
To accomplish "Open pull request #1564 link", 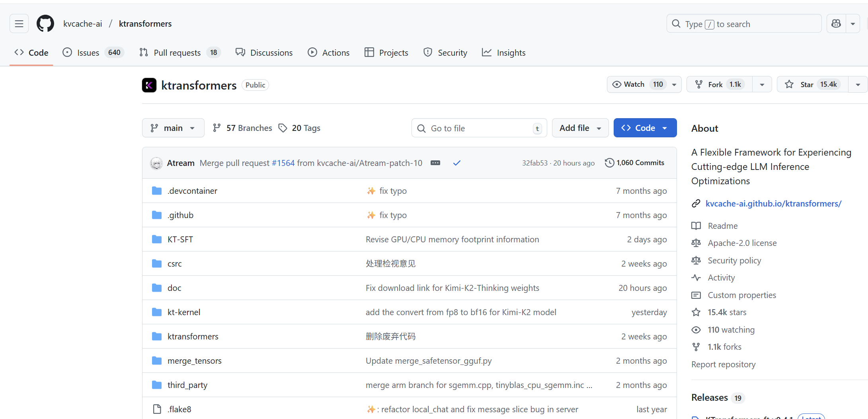I will tap(283, 163).
